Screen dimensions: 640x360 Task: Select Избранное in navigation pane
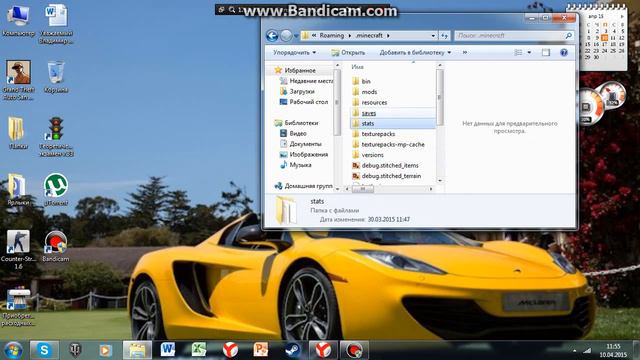[x=300, y=70]
